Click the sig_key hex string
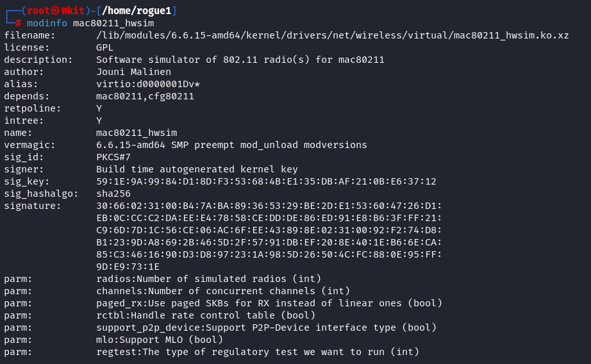The image size is (591, 364). 266,181
